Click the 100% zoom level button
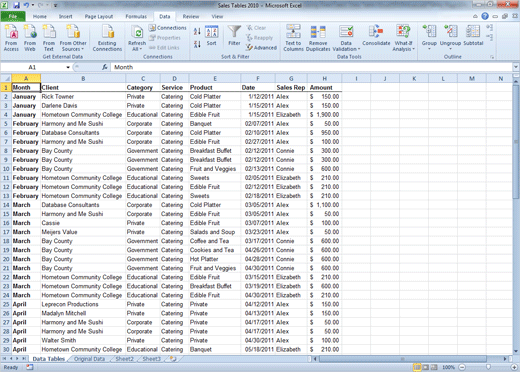Viewport: 520px width, 372px height. point(448,367)
